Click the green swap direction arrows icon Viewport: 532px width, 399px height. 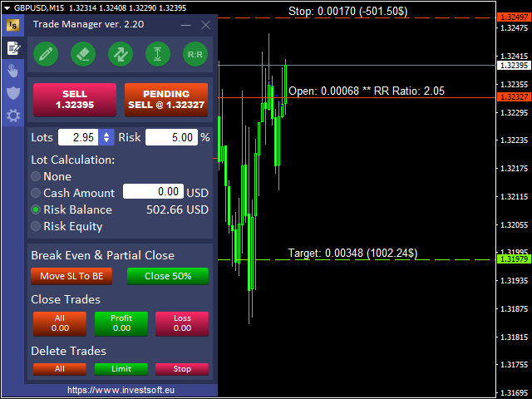(x=121, y=55)
